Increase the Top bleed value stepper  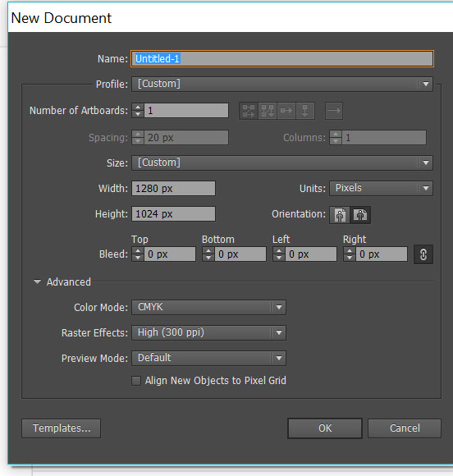point(138,251)
